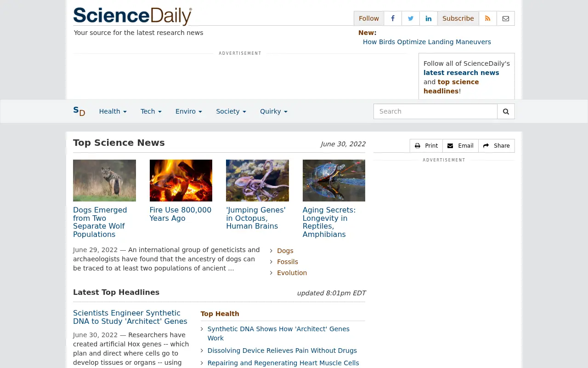Click the 'Latest Top Headlines' heading

(x=116, y=292)
